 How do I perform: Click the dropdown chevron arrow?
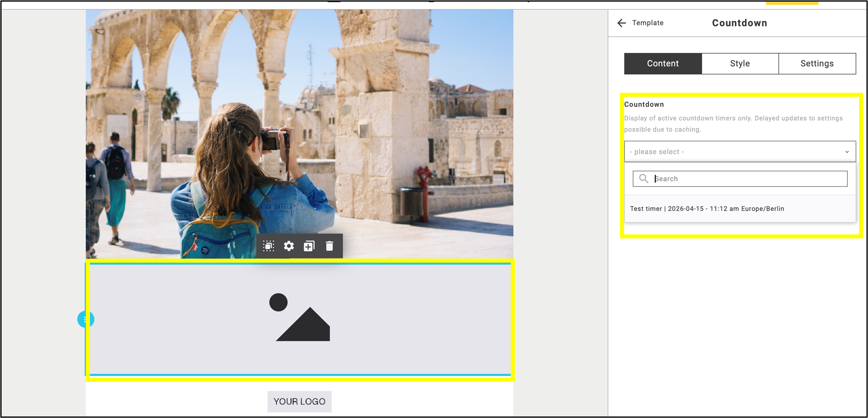click(847, 152)
